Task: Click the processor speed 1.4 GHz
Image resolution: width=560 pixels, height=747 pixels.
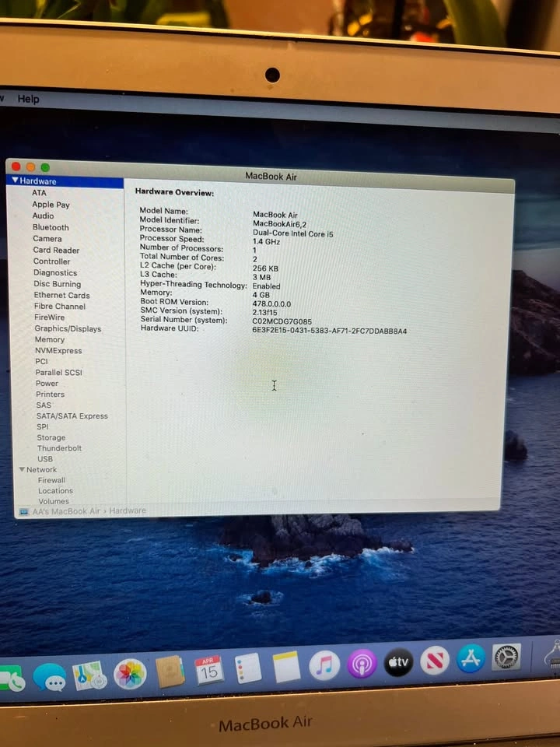Action: click(x=266, y=241)
